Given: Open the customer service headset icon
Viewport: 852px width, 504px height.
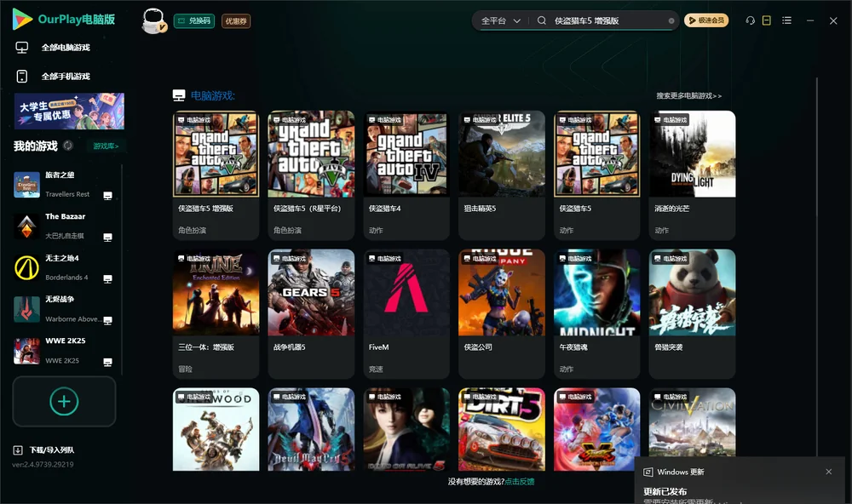Looking at the screenshot, I should 751,20.
